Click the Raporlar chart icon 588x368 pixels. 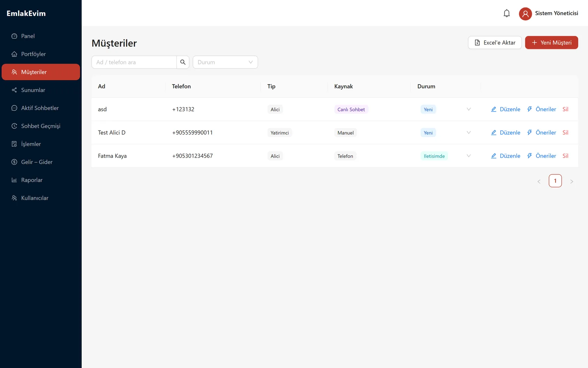coord(14,180)
